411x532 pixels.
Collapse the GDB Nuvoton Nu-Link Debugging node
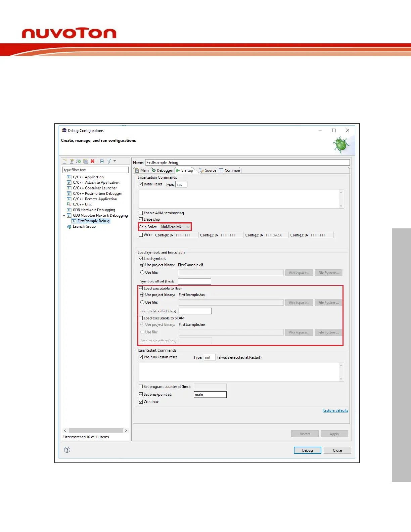click(64, 216)
